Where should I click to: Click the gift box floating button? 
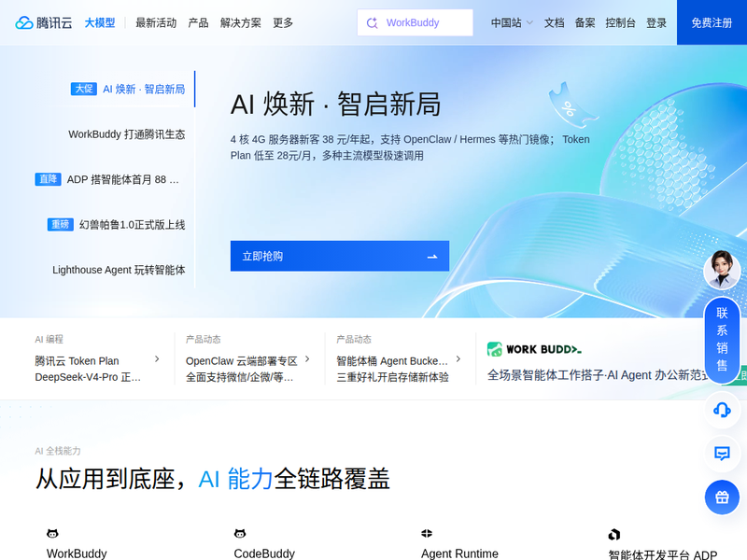pos(722,497)
